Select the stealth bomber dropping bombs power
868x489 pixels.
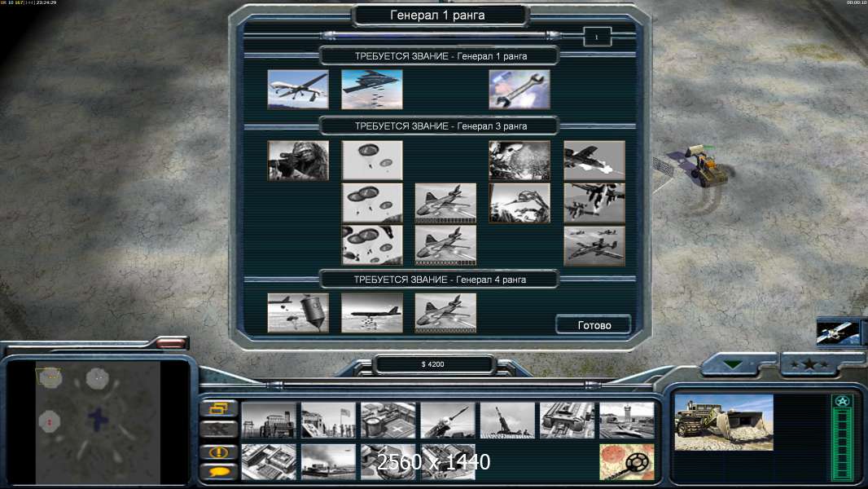click(x=372, y=89)
